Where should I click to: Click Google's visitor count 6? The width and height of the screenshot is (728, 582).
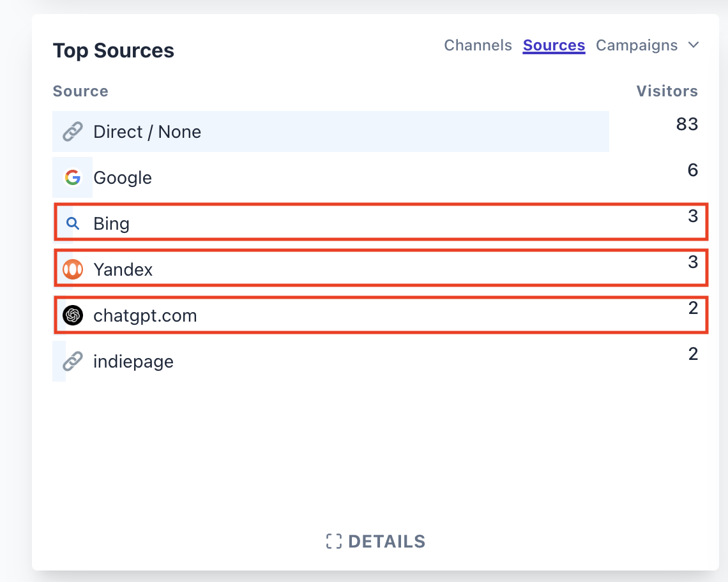point(693,170)
